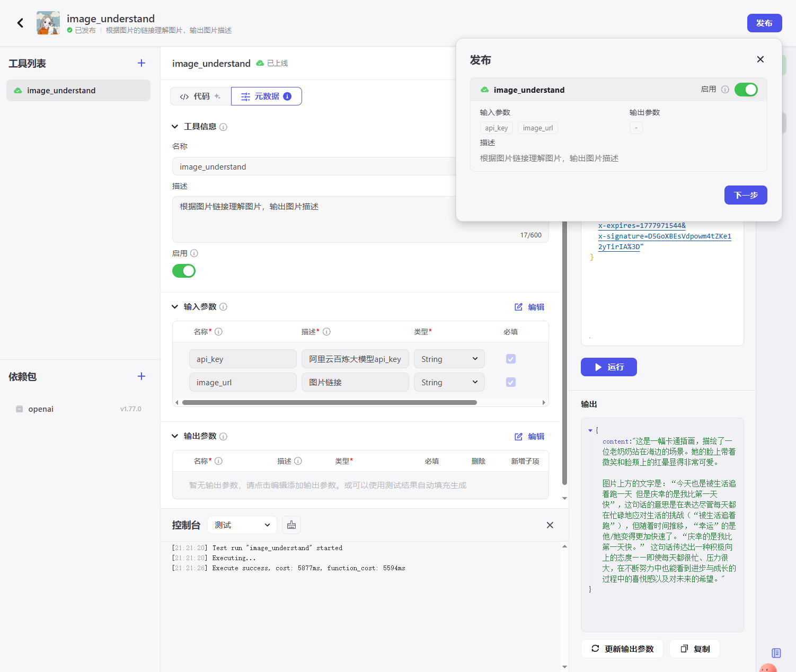
Task: Click the info icon next to 输入参数
Action: [x=223, y=307]
